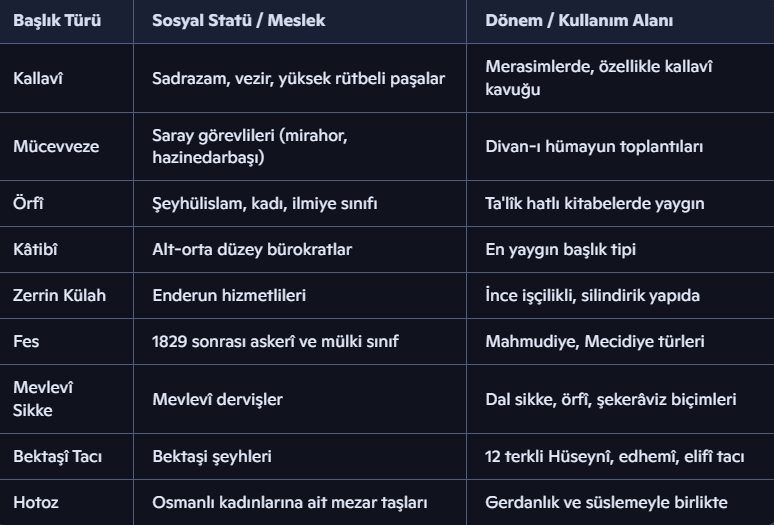Click the "Mahmudiye, Mecidiye türleri" cell

point(594,341)
